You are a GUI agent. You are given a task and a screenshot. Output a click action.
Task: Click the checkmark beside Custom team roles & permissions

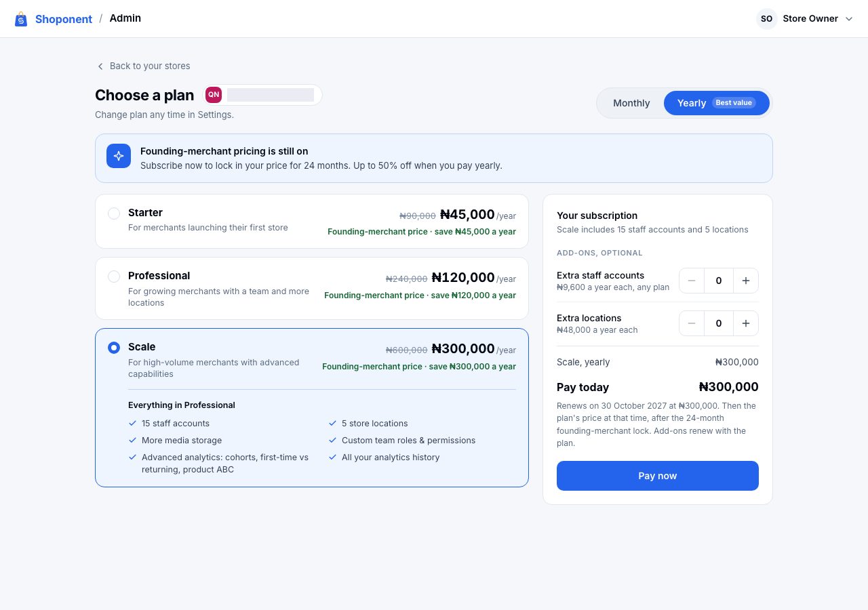tap(333, 440)
